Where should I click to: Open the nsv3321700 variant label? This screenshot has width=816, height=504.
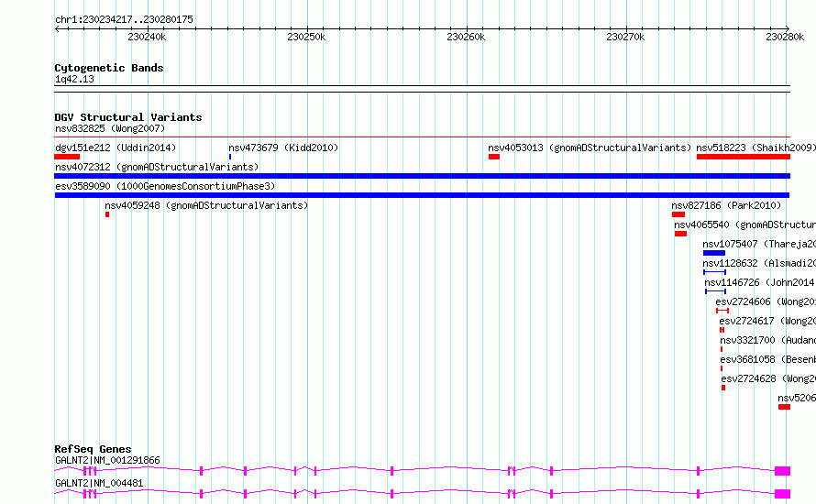pos(767,340)
